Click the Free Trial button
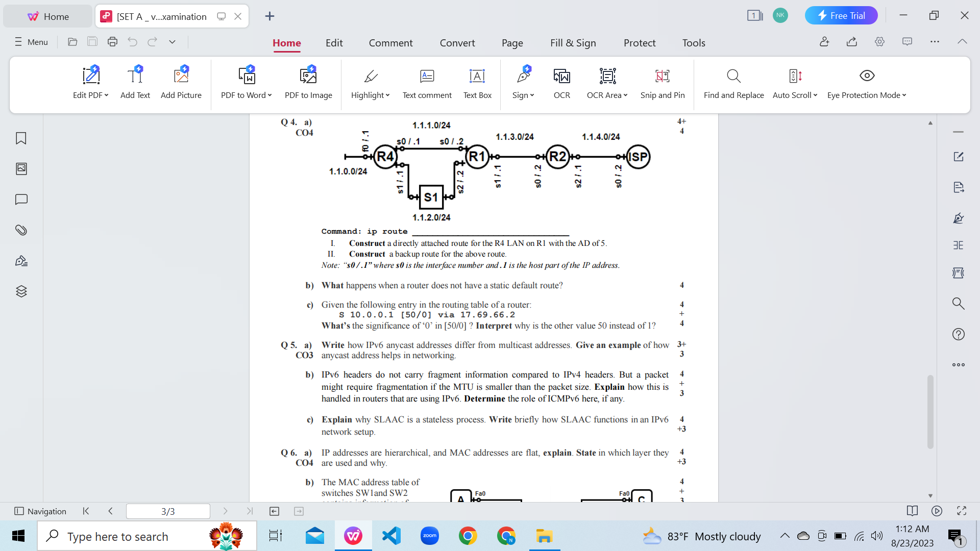 point(841,15)
